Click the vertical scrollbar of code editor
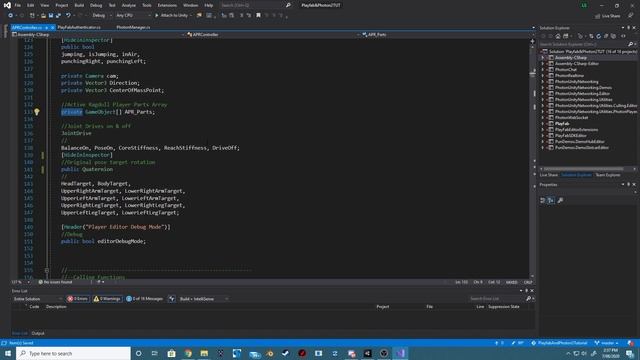Image resolution: width=640 pixels, height=360 pixels. pos(532,159)
